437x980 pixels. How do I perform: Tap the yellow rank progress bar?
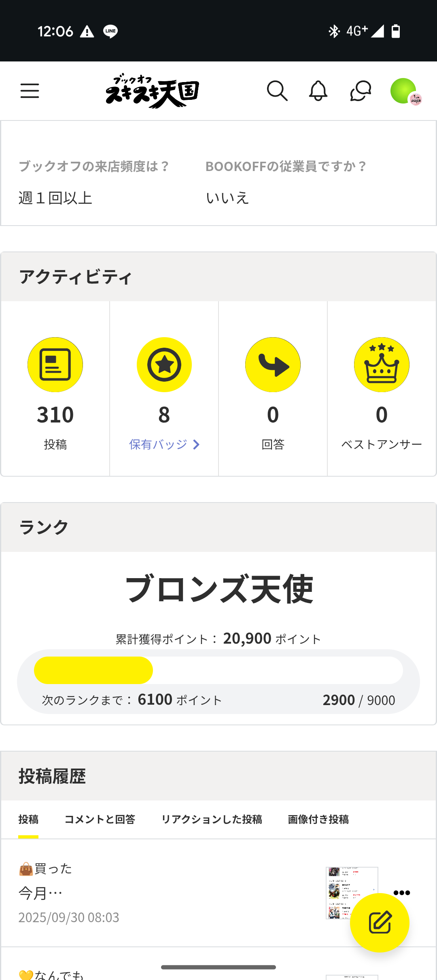tap(93, 670)
